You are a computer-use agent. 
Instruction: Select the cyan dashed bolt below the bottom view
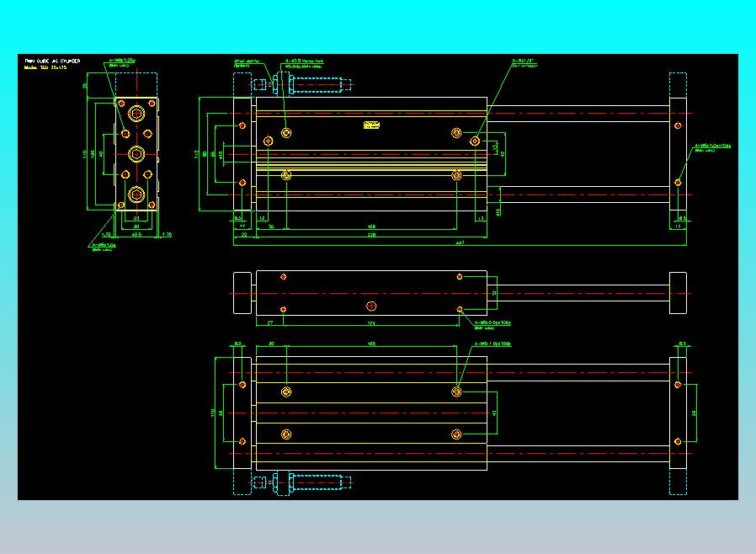302,482
